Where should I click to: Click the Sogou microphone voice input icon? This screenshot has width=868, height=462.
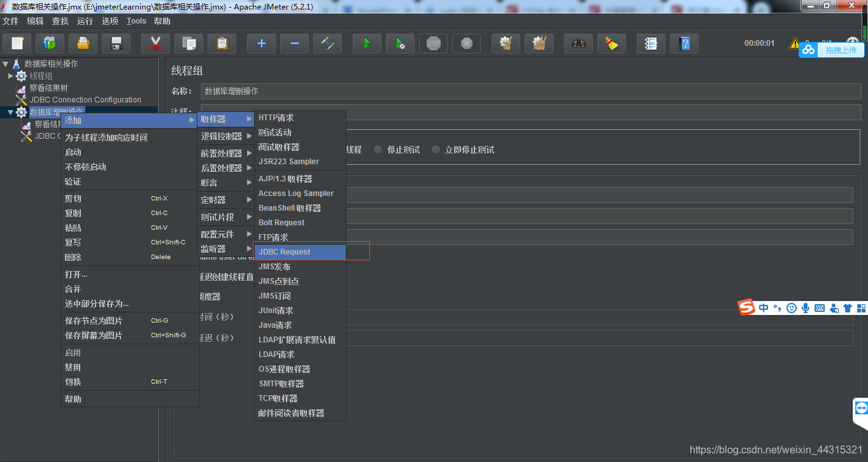806,308
